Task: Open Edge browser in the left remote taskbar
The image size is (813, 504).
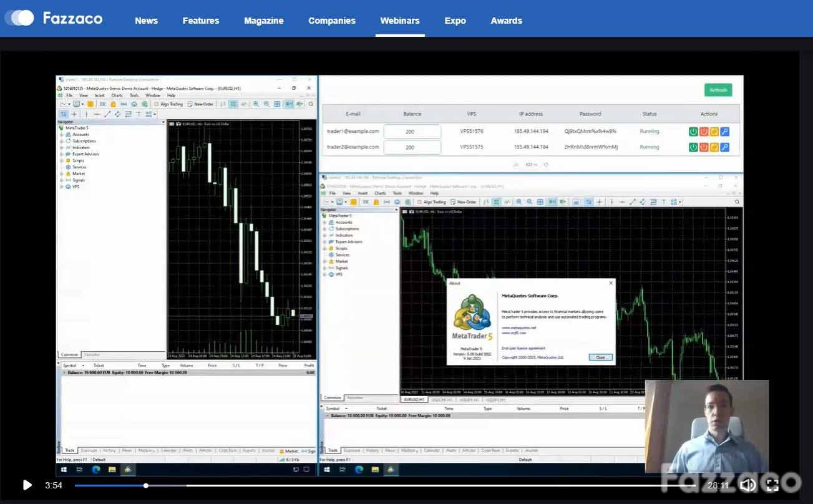Action: [x=96, y=469]
